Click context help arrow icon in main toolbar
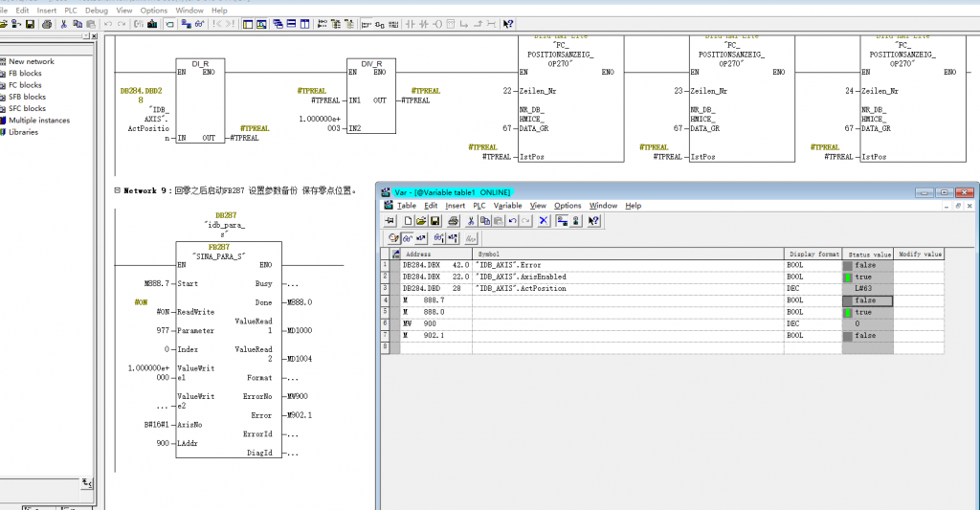 point(507,24)
